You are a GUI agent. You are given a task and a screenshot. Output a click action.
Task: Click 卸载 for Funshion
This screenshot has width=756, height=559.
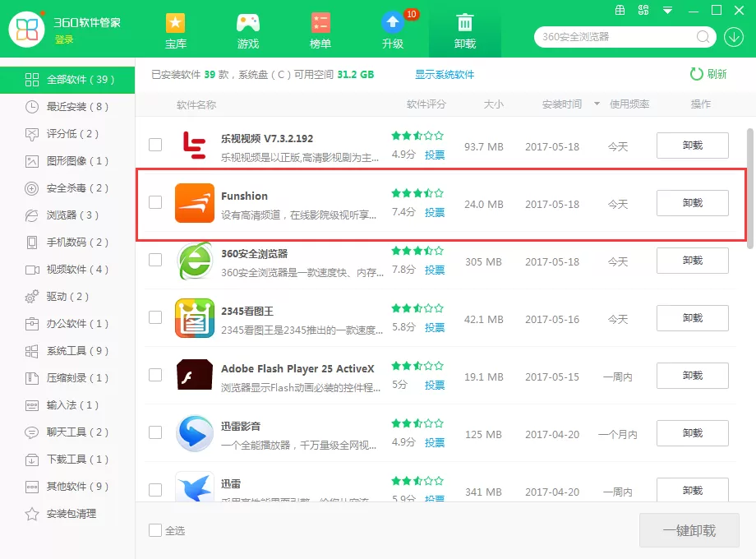693,203
